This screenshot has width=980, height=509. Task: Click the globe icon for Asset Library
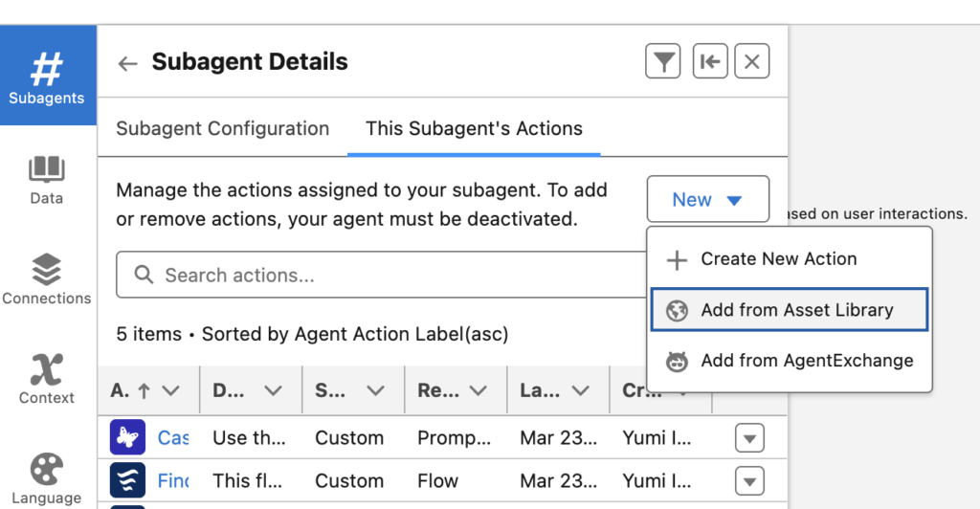677,310
